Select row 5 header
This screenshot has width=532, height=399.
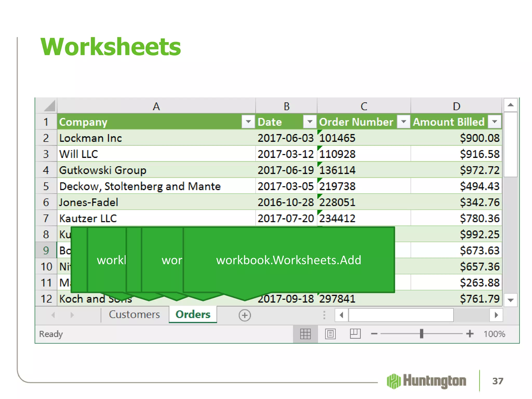[46, 186]
